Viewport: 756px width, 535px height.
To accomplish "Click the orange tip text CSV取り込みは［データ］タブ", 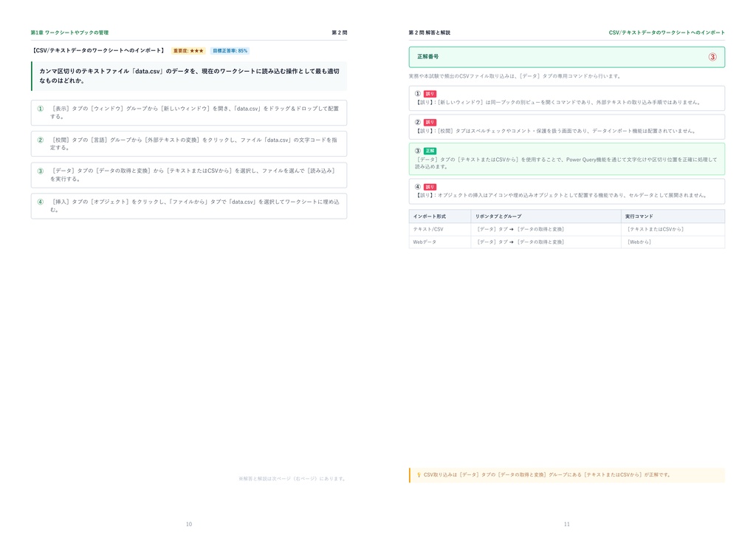I will coord(547,474).
